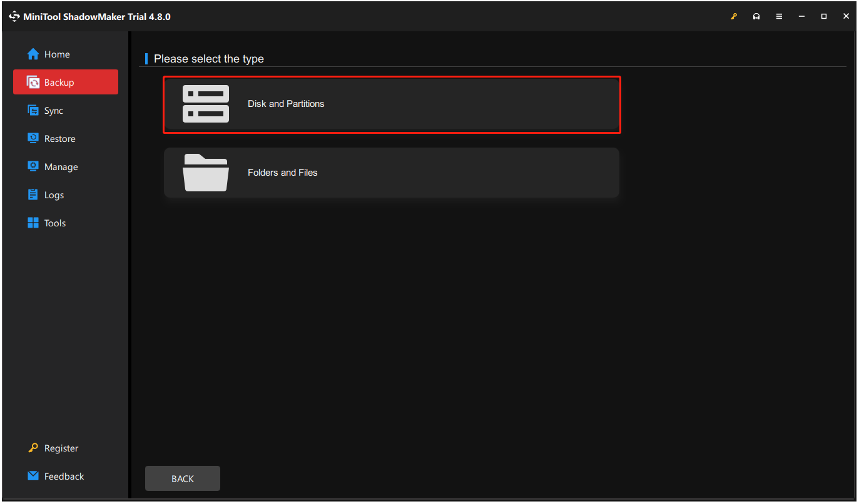Click the yellow key icon in title bar

(733, 16)
